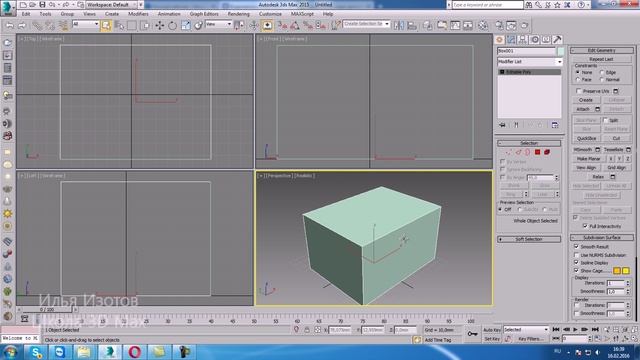Open the MAXScript menu
Screen dimensions: 640x360
(302, 14)
